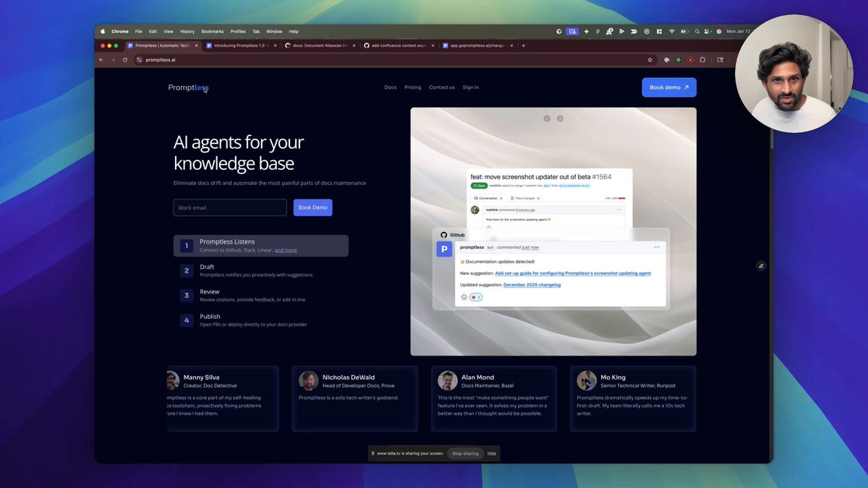
Task: Click Files changed tab in PR preview
Action: click(524, 197)
